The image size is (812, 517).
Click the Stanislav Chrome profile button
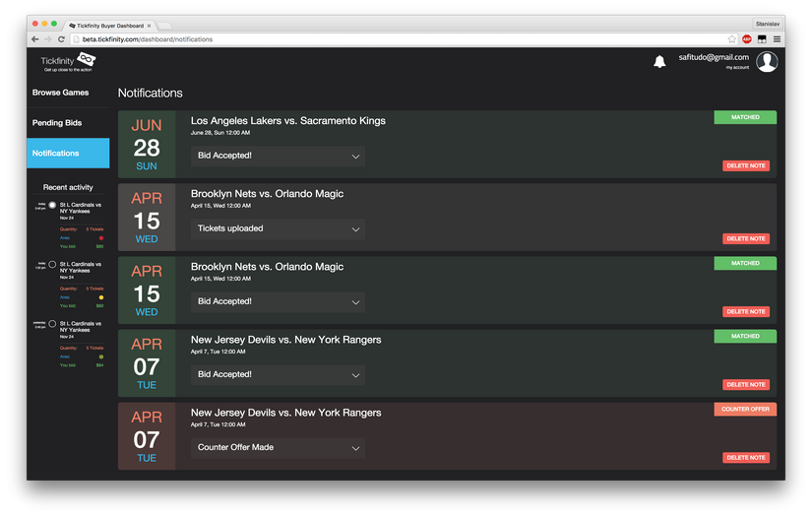pos(767,24)
